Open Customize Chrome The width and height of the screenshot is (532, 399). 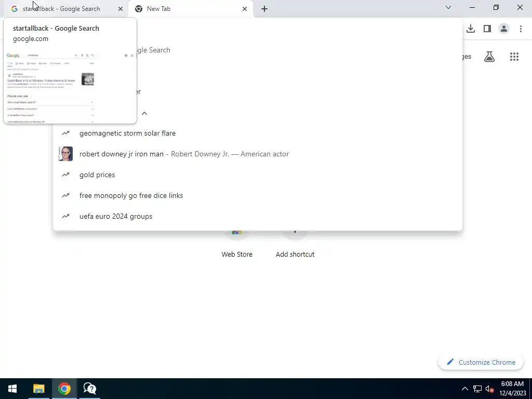(481, 362)
